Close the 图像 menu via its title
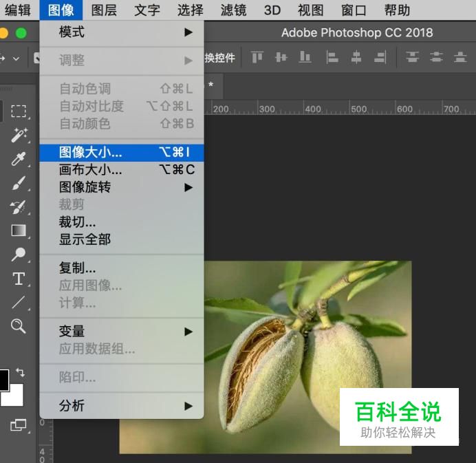The height and width of the screenshot is (463, 476). (x=61, y=10)
